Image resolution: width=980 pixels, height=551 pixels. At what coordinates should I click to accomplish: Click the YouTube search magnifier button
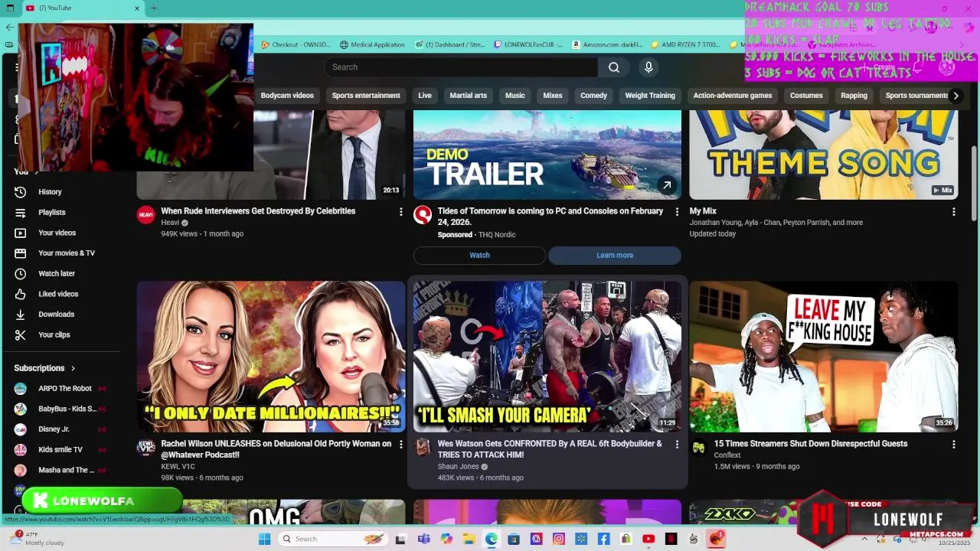[x=614, y=67]
